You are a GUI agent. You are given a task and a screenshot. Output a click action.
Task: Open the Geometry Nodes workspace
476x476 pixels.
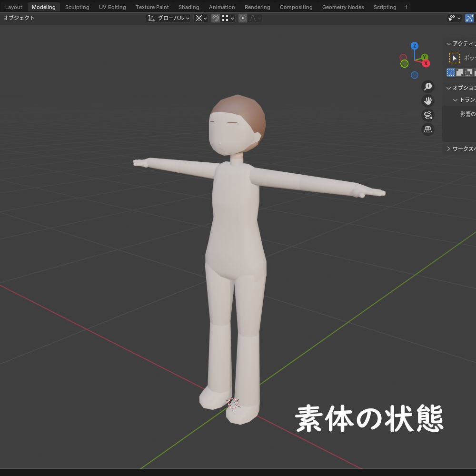click(343, 7)
